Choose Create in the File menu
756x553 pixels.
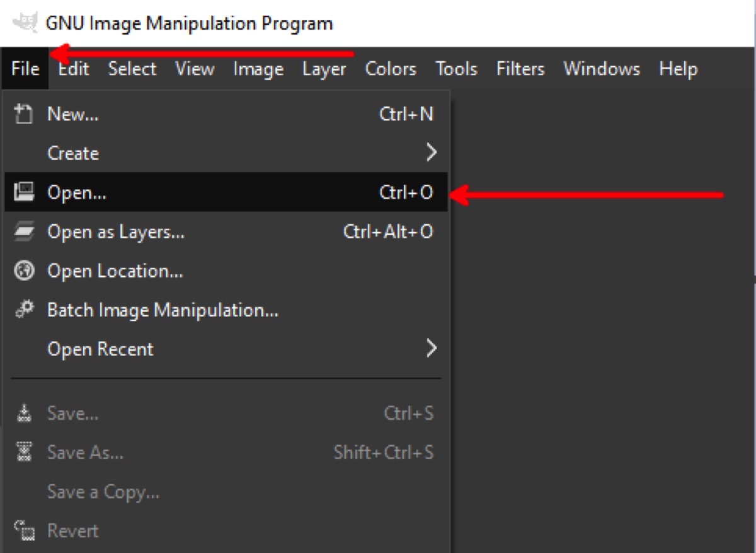pos(226,153)
